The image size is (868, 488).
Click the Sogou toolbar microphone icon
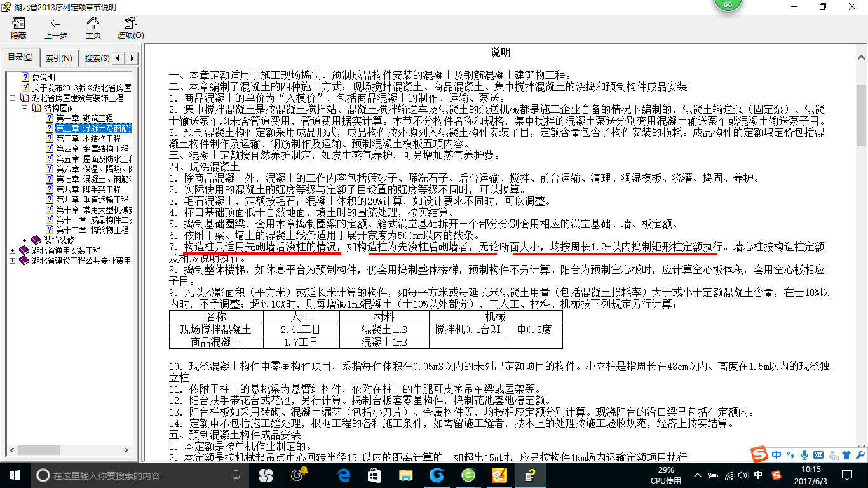tap(804, 455)
